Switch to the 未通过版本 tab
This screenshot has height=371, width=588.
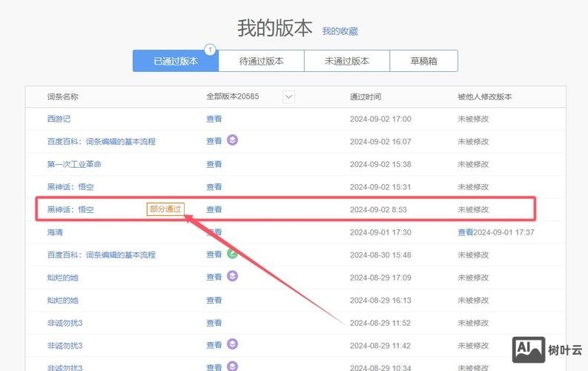click(x=347, y=61)
